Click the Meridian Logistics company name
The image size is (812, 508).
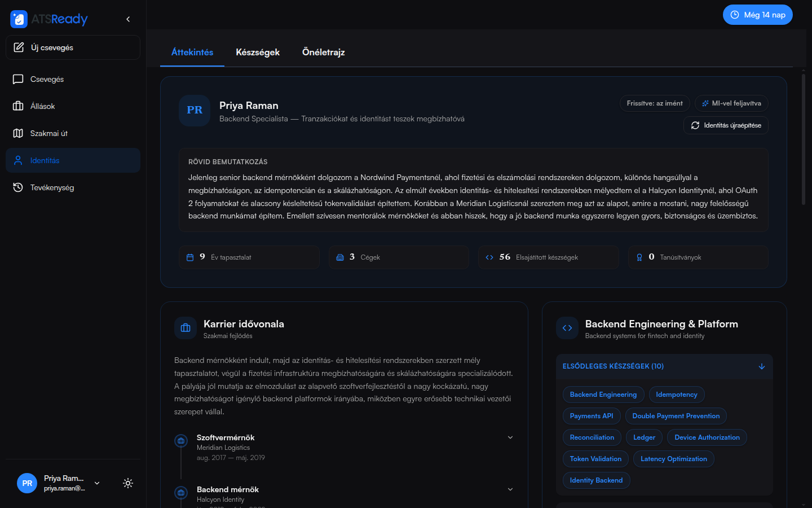tap(223, 448)
